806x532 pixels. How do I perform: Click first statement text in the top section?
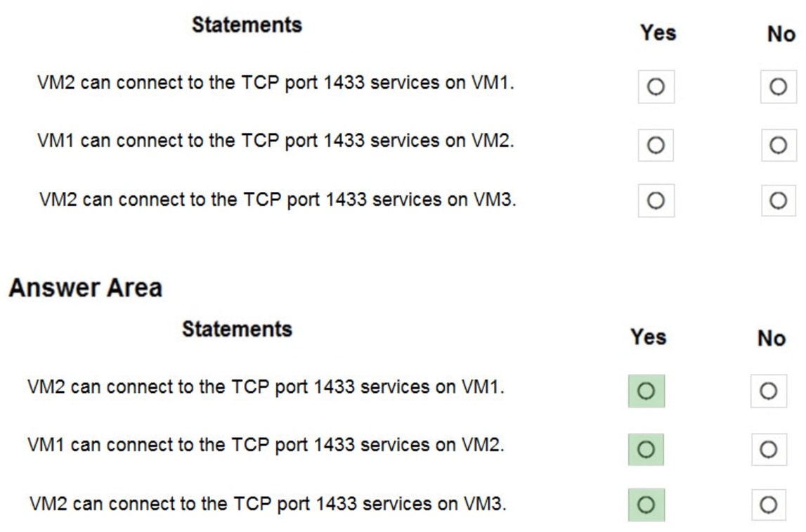pyautogui.click(x=275, y=82)
